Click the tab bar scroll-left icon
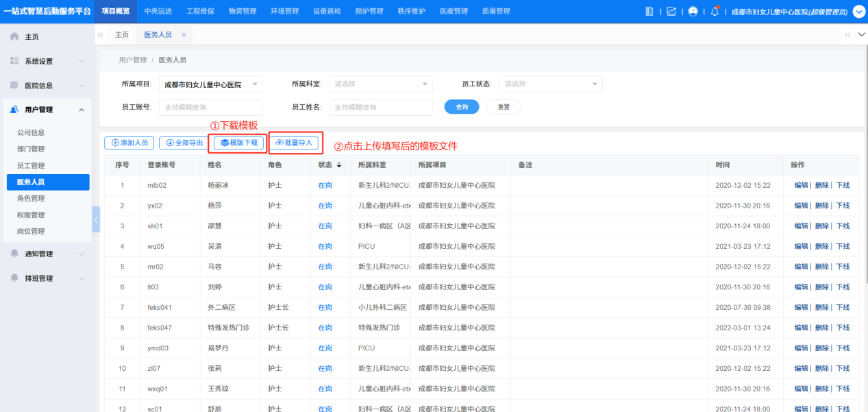 point(101,34)
